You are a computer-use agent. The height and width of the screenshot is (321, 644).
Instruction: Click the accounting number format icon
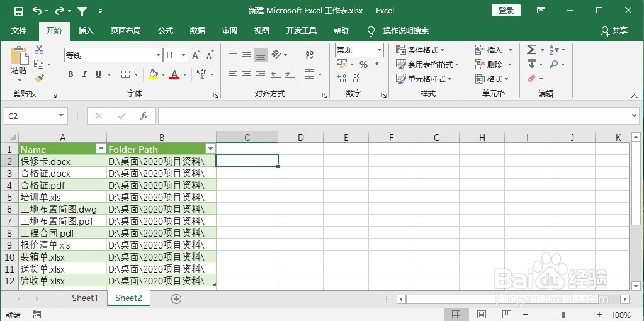(x=342, y=64)
